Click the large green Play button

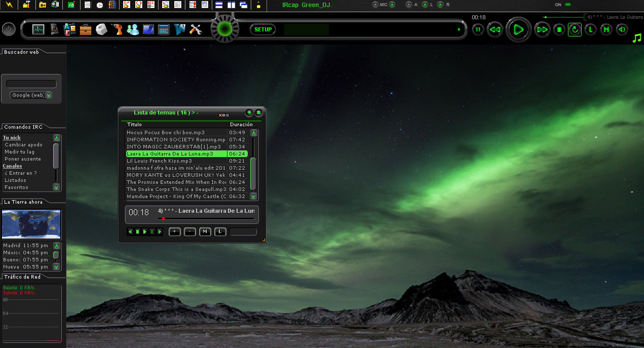518,29
